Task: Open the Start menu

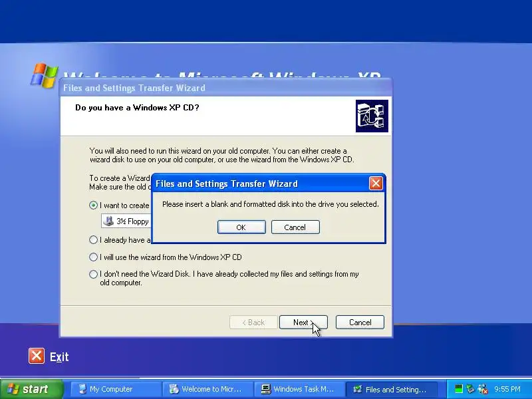Action: click(x=31, y=389)
